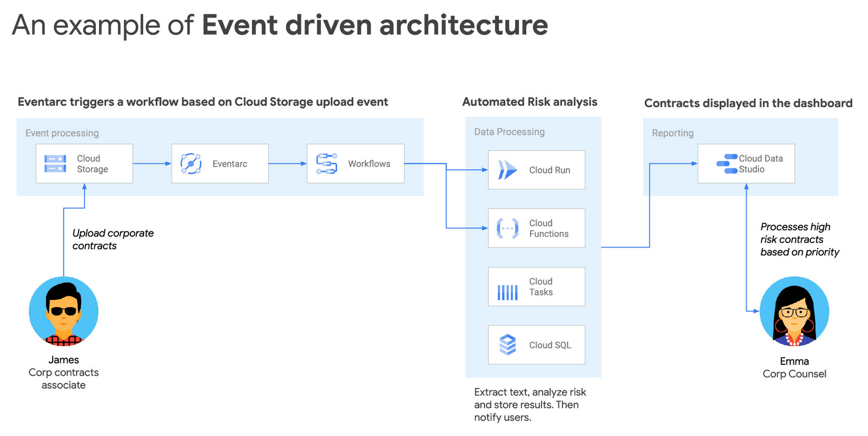
Task: Click the 'Cloud SQL' label text
Action: tap(550, 345)
